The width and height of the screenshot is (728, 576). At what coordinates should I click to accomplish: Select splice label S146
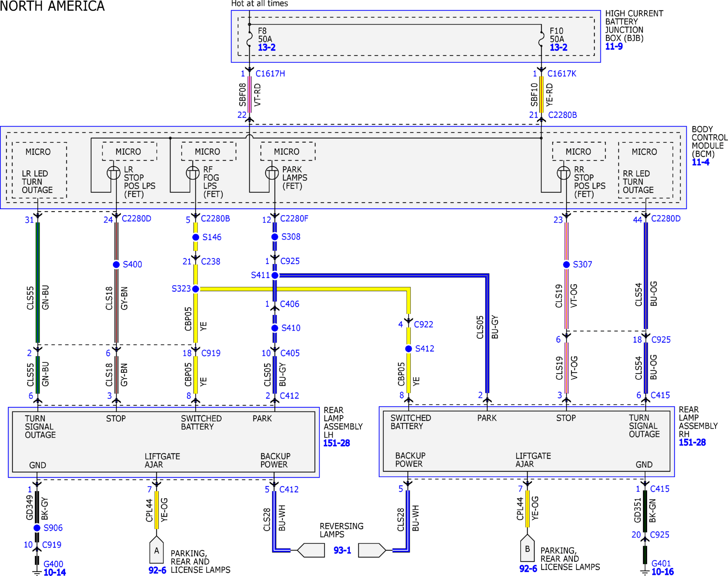click(212, 237)
